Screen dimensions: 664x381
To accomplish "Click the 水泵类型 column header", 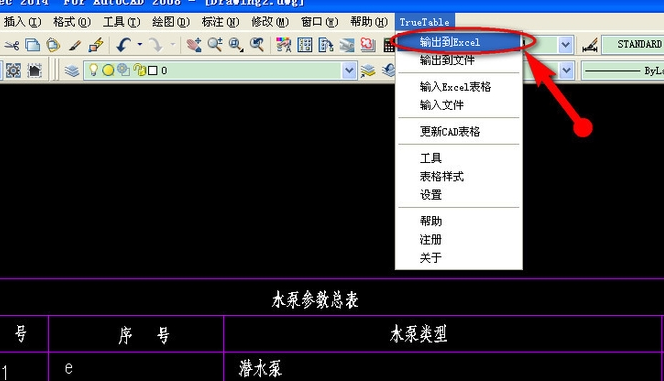I will 418,334.
